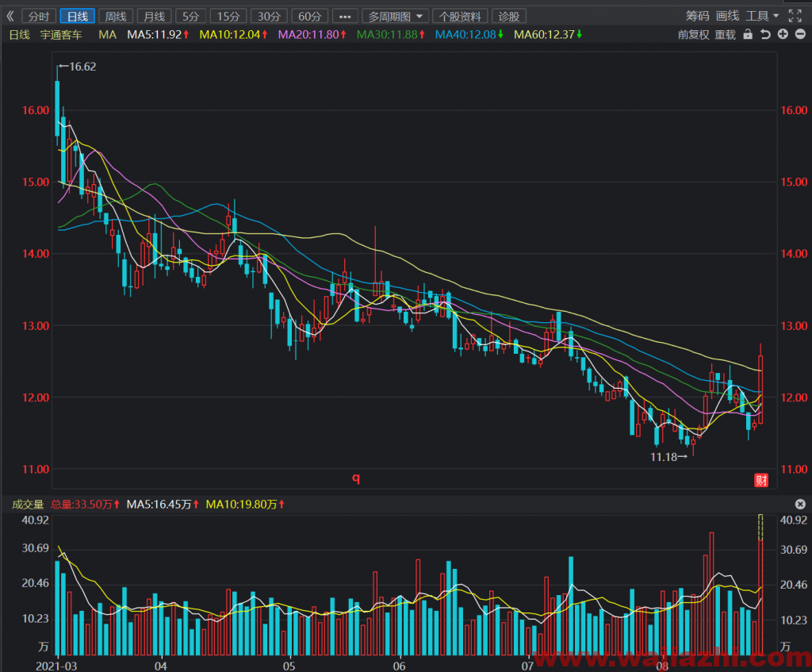
Task: Click the red q event marker
Action: [356, 478]
